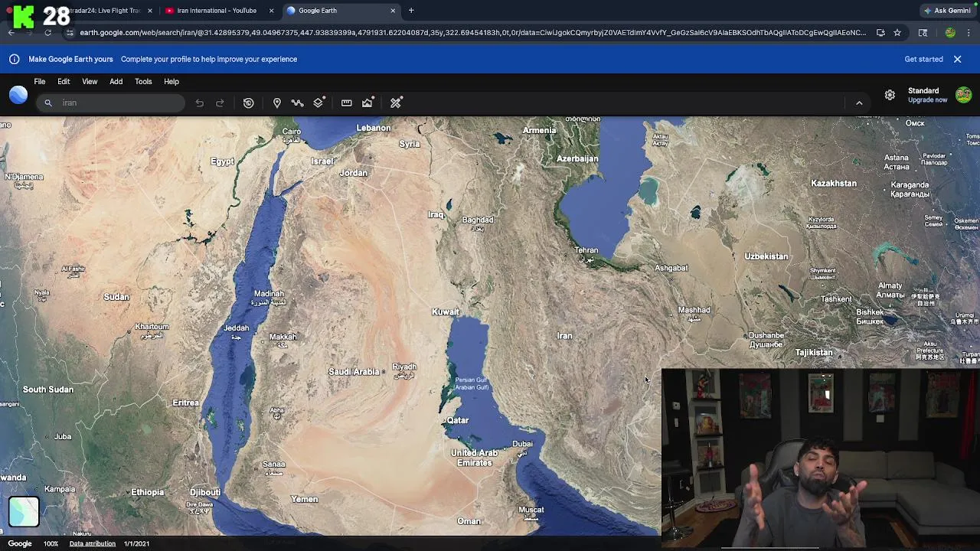
Task: Reload the browser page
Action: pos(47,33)
